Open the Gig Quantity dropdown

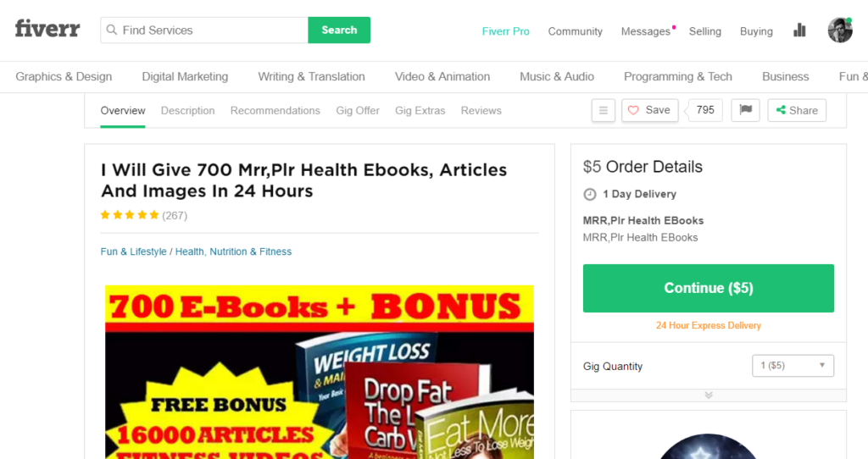(x=793, y=366)
